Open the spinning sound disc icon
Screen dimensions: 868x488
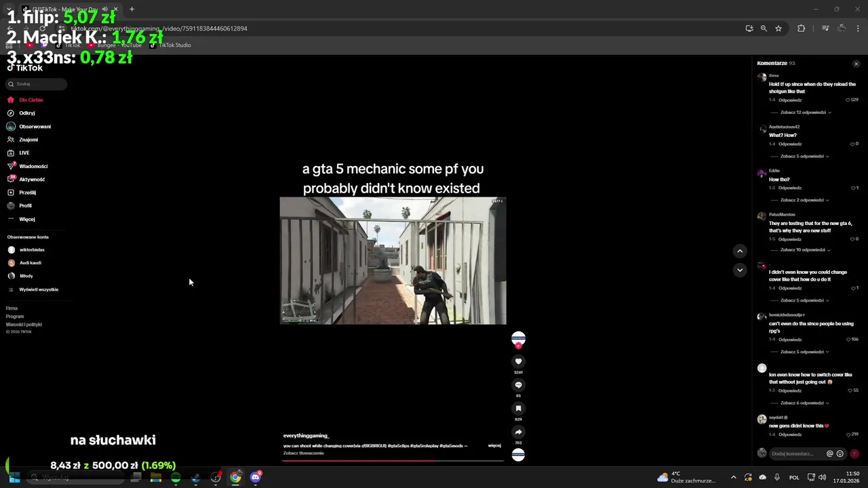click(x=518, y=455)
